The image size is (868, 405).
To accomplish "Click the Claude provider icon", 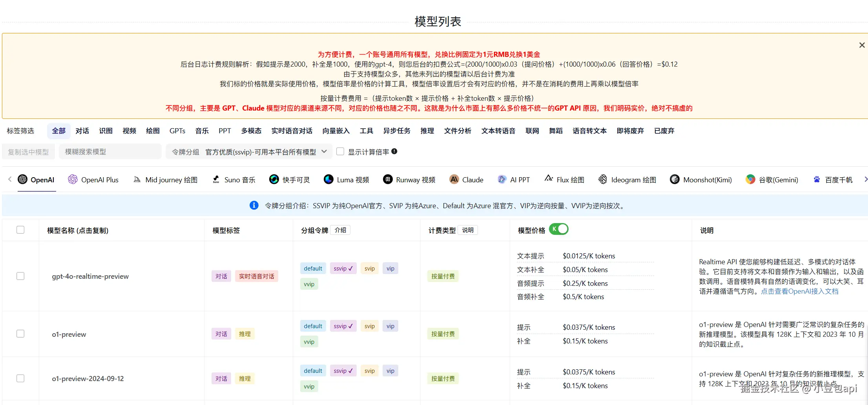I will [x=454, y=180].
